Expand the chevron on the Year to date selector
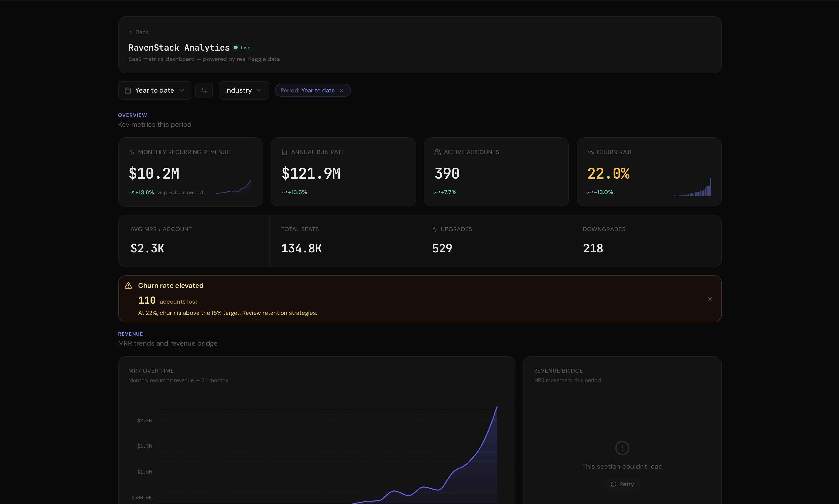This screenshot has height=504, width=839. tap(182, 90)
